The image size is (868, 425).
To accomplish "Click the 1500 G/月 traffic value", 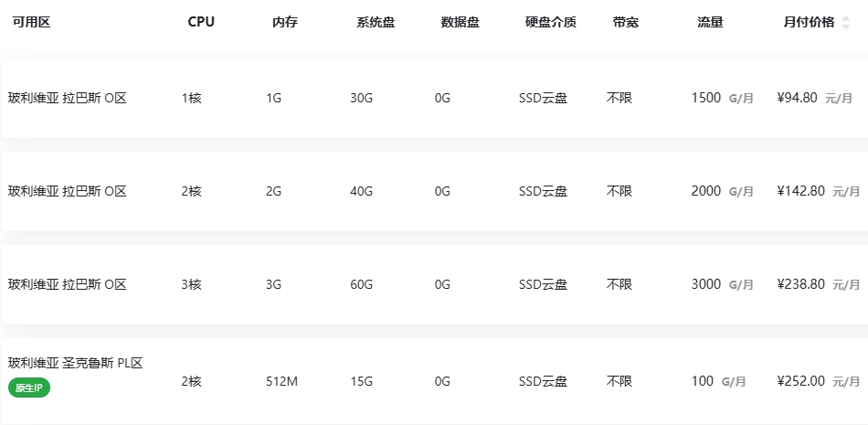I will point(723,98).
